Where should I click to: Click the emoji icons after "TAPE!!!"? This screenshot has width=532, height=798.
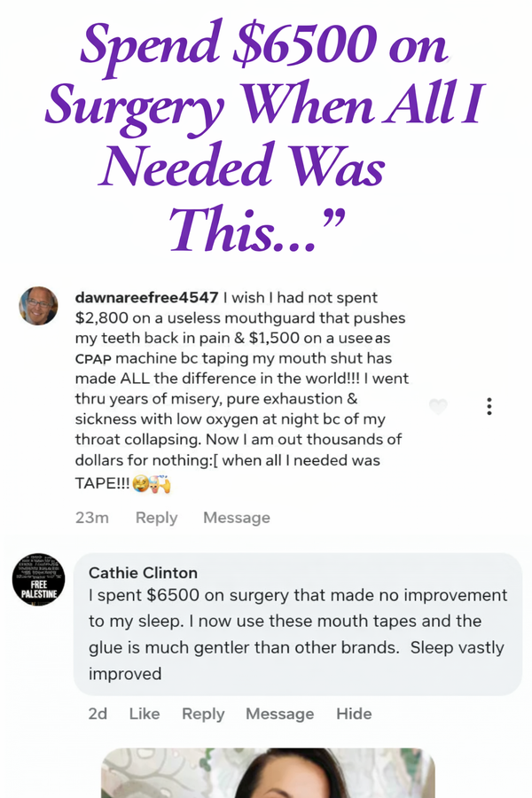(152, 484)
